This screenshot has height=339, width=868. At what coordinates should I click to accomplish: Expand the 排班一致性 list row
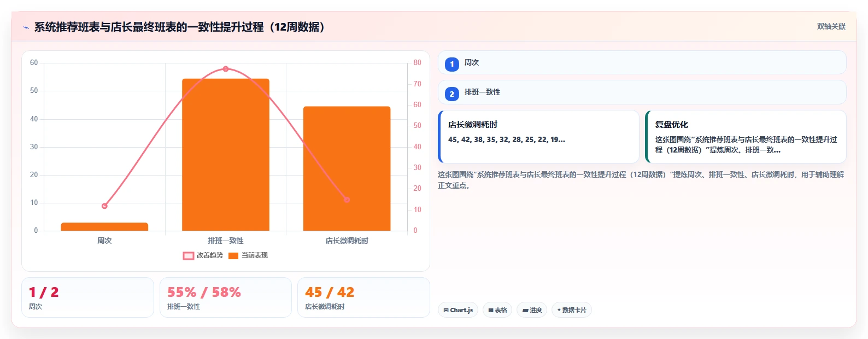pos(642,92)
